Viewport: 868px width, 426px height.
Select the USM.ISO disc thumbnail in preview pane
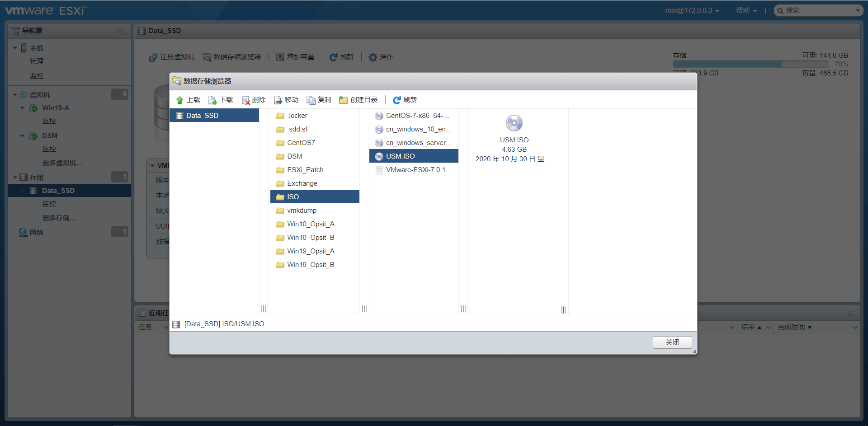[x=514, y=123]
